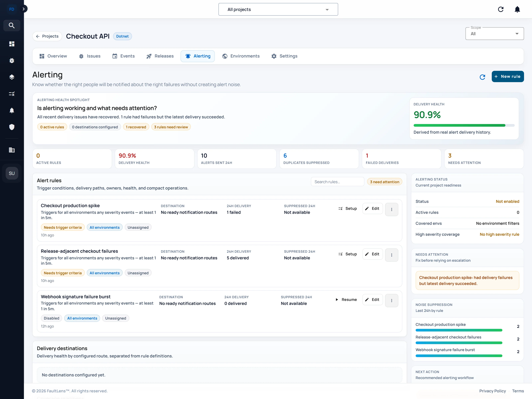The height and width of the screenshot is (399, 532).
Task: Click the 1 recovered chip
Action: 136,127
